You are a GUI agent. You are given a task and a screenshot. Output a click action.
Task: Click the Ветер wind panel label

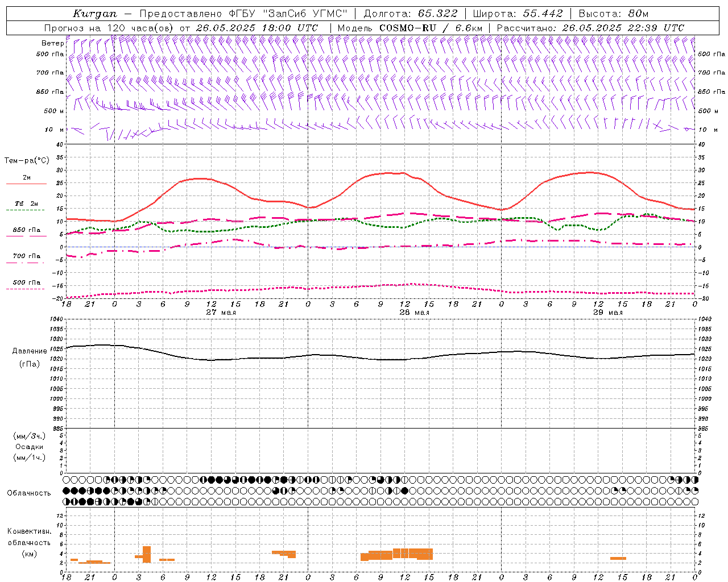click(x=52, y=43)
